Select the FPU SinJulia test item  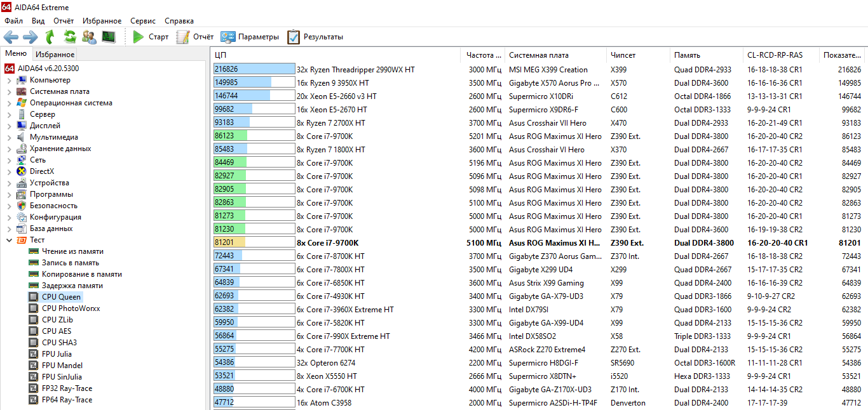(62, 377)
